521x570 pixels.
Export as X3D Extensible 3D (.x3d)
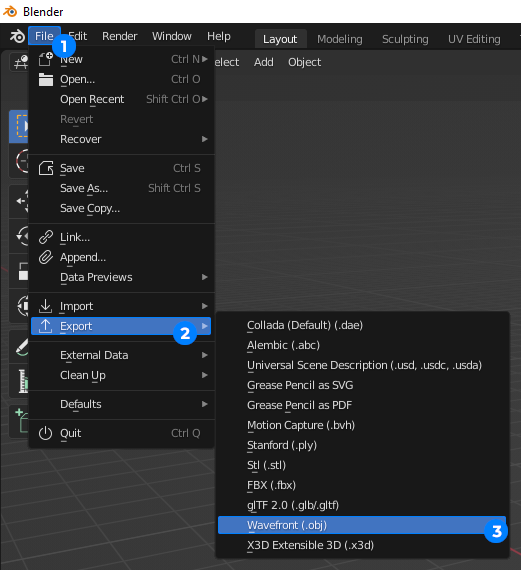click(x=362, y=545)
